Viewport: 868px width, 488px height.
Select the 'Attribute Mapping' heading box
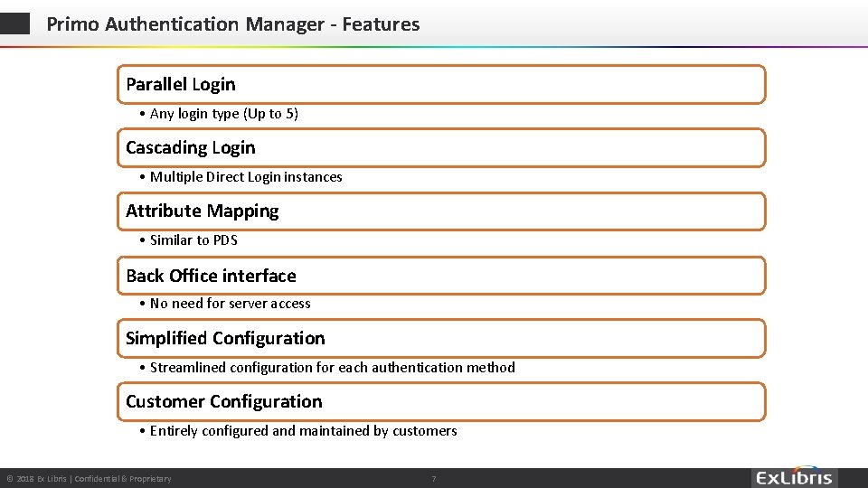point(441,211)
